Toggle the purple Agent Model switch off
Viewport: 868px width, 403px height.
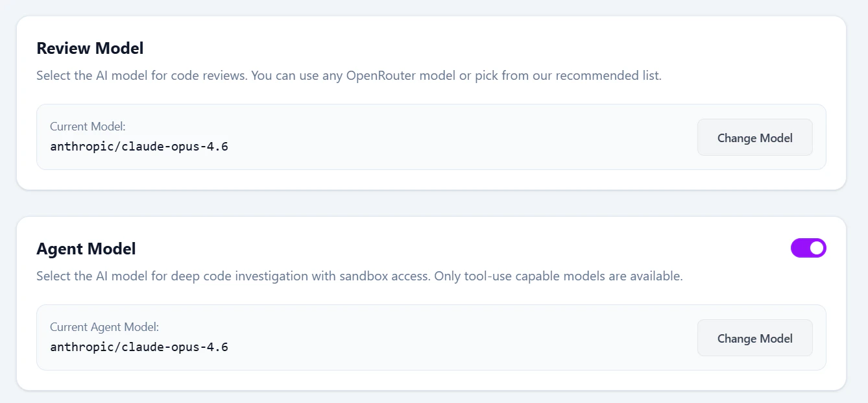click(808, 248)
